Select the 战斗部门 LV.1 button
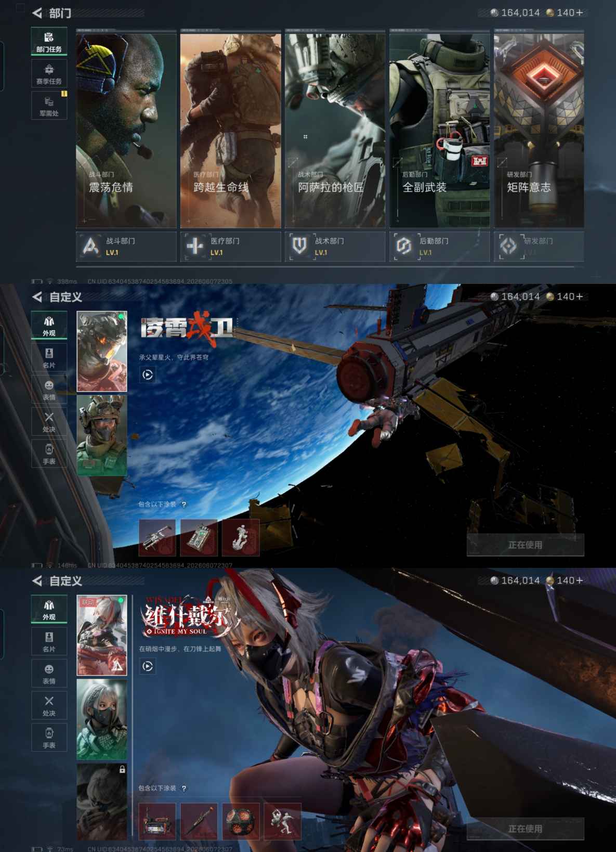 (126, 246)
